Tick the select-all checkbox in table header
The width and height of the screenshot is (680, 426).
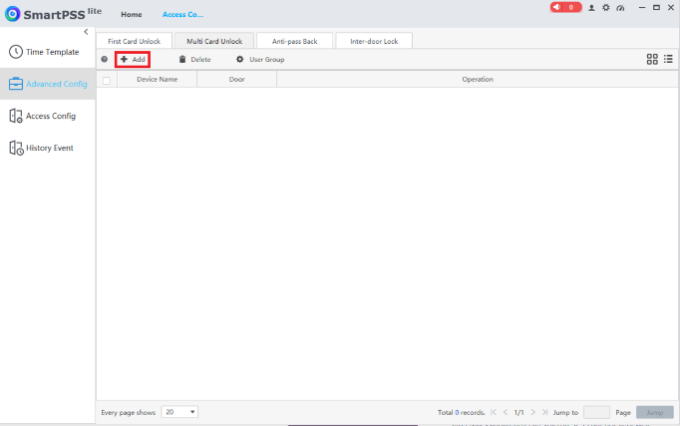[107, 80]
